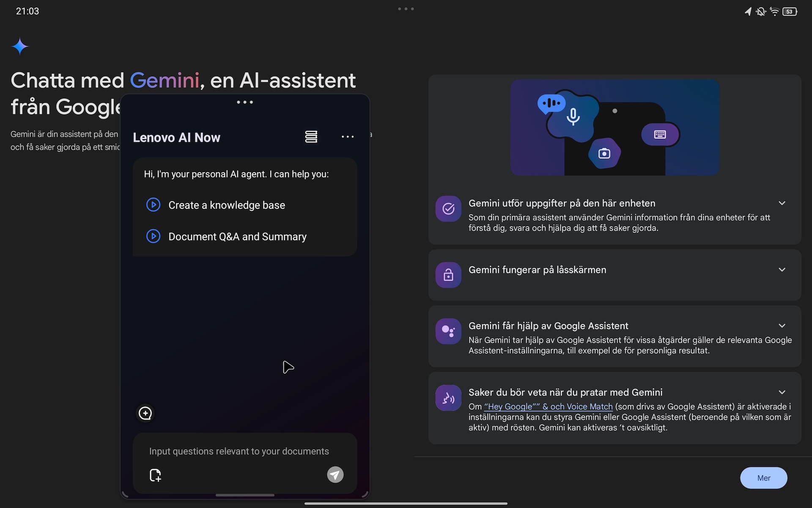
Task: Click the keyboard bubble in the Gemini illustration
Action: pos(660,135)
